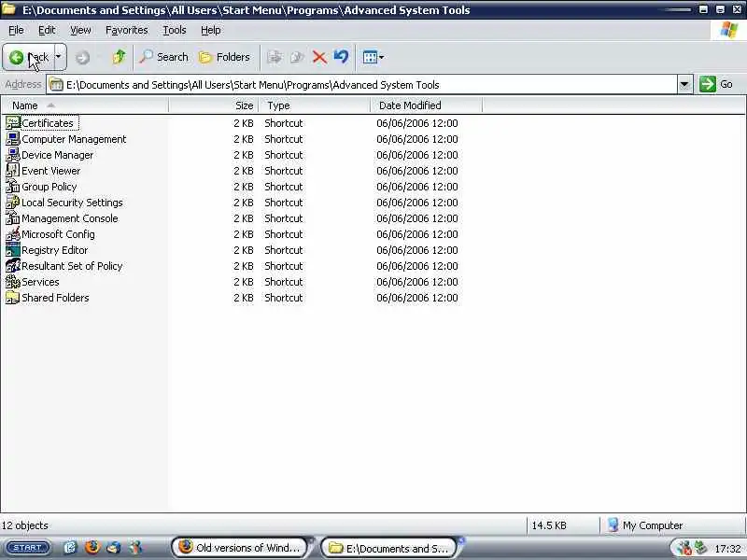Click the quick launch icon right of Firefox

coord(114,548)
